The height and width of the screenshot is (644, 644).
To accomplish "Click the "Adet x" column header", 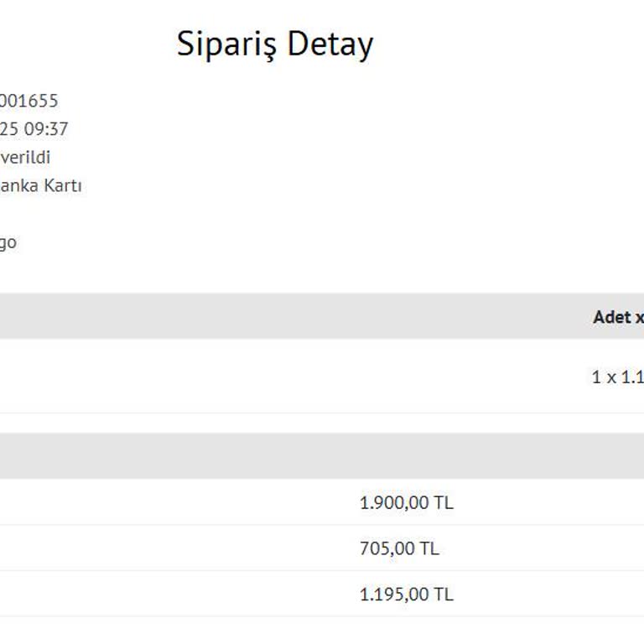I will (617, 317).
